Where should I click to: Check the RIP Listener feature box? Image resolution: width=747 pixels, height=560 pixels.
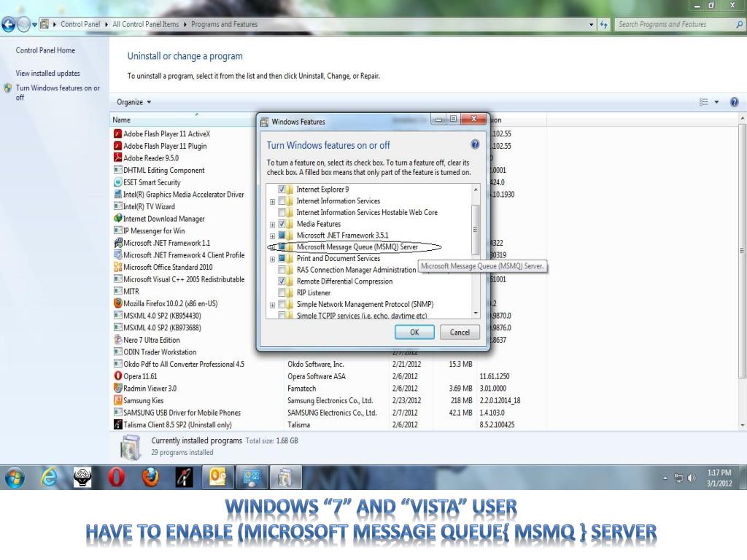click(282, 292)
